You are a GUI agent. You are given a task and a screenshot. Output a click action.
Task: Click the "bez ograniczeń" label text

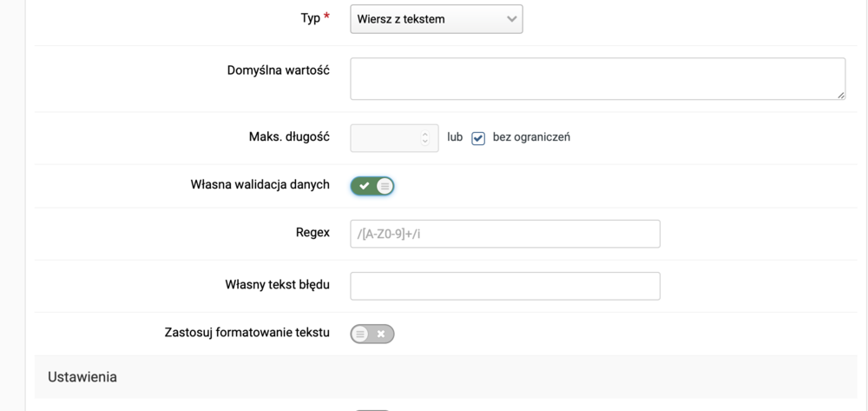pos(530,137)
